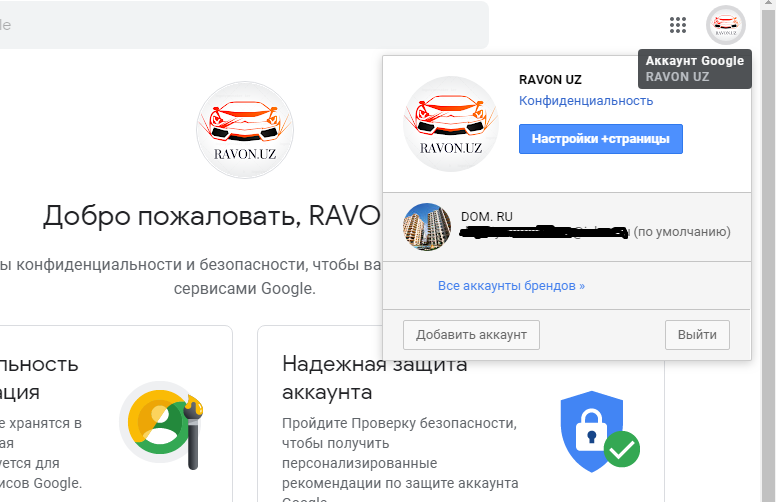Open the Конфиденциальность link
Screen dimensions: 776x502
point(586,100)
